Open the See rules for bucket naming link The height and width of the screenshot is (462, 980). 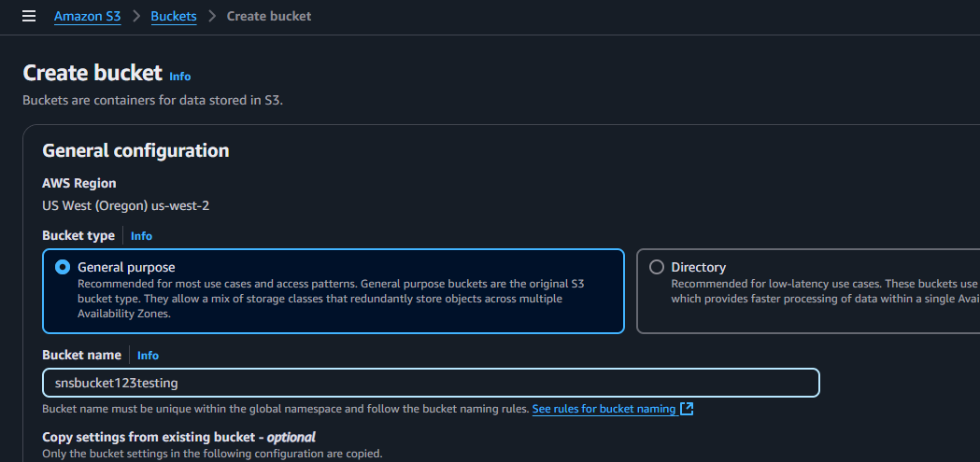(x=604, y=409)
